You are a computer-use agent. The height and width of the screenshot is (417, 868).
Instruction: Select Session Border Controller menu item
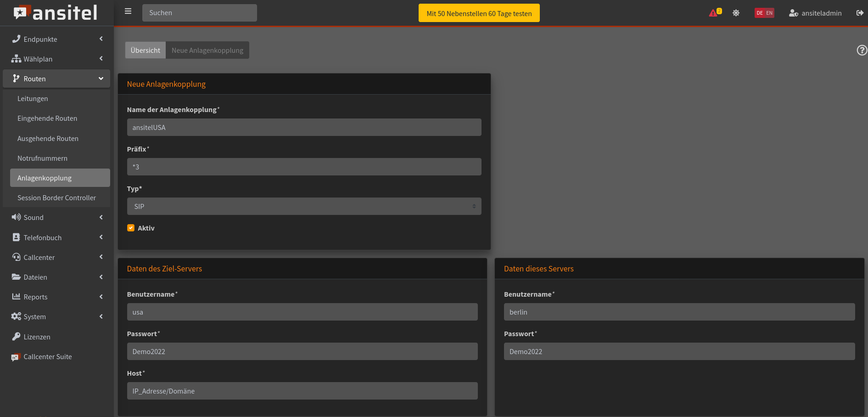[x=56, y=197]
